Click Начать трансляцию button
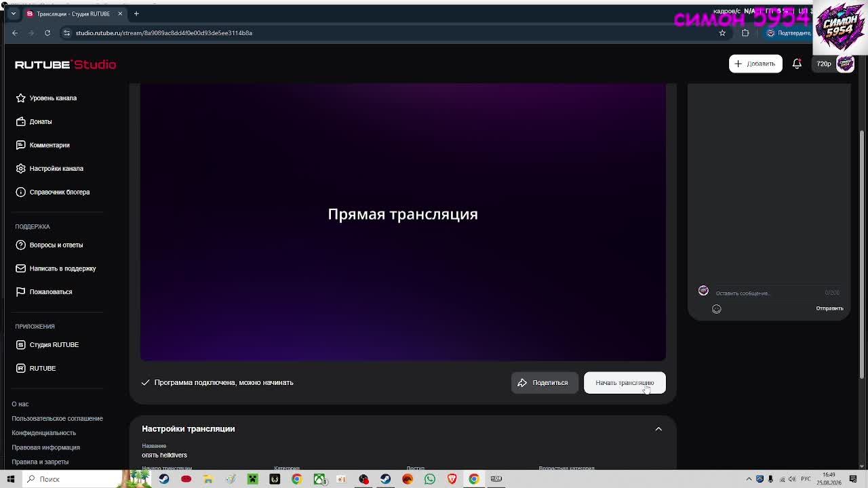Image resolution: width=868 pixels, height=488 pixels. (x=625, y=383)
